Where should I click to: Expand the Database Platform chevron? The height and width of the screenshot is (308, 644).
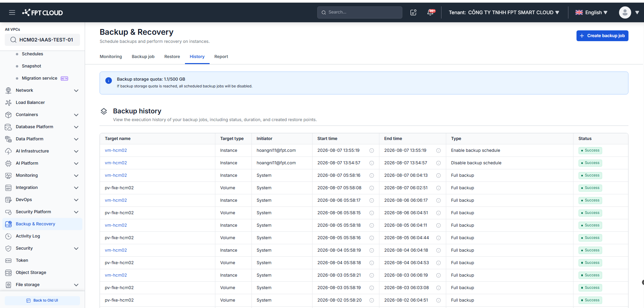(x=76, y=127)
